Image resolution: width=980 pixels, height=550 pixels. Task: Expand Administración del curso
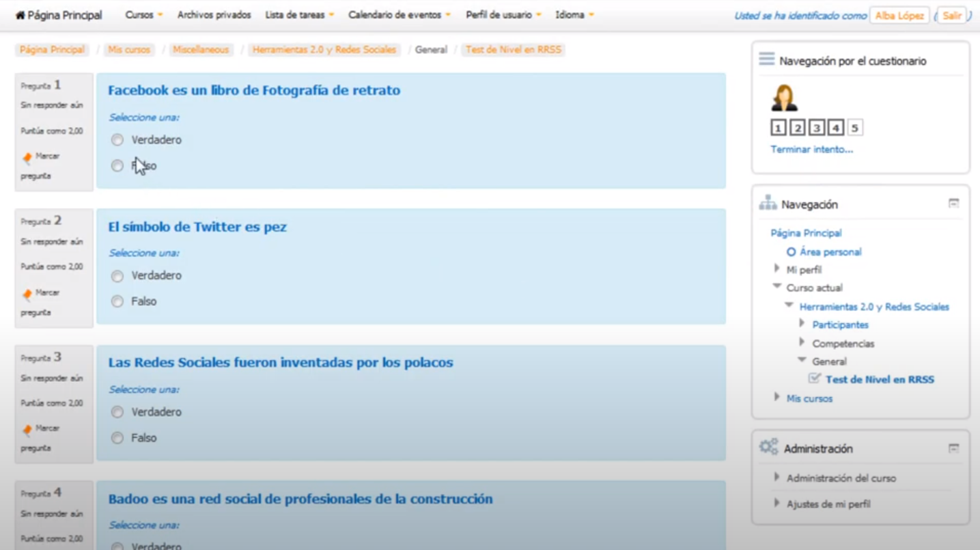pyautogui.click(x=777, y=477)
